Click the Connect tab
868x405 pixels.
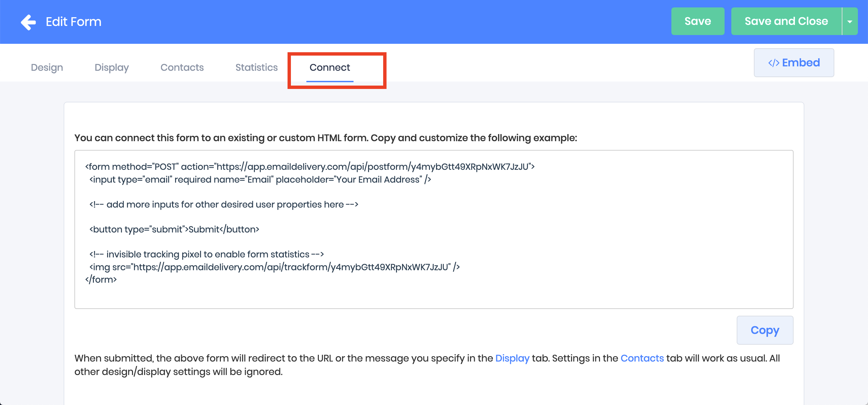coord(330,67)
